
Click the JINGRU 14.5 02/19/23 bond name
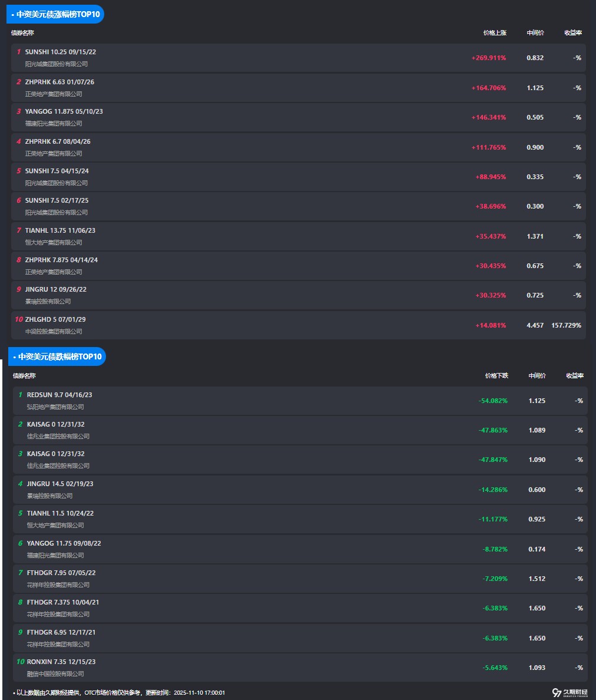60,484
